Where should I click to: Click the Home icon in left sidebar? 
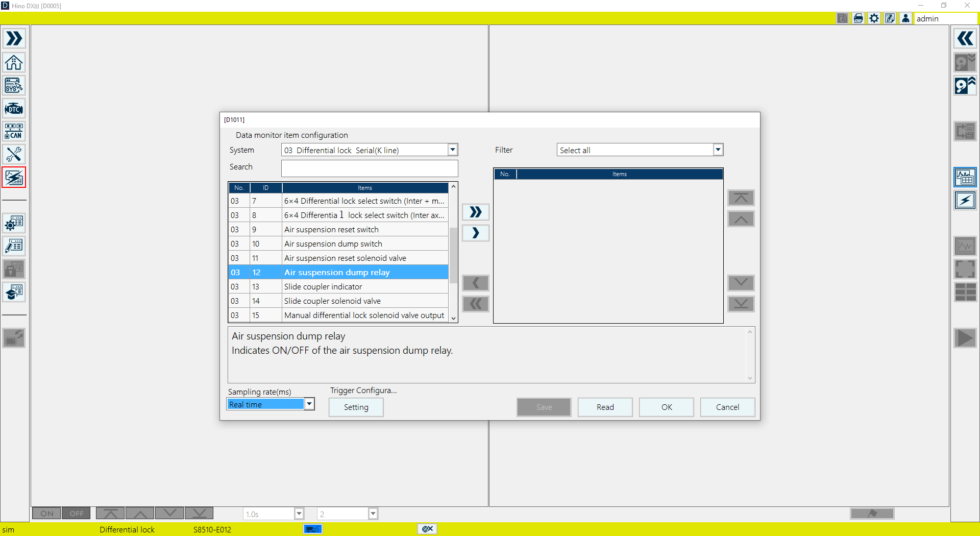point(14,62)
